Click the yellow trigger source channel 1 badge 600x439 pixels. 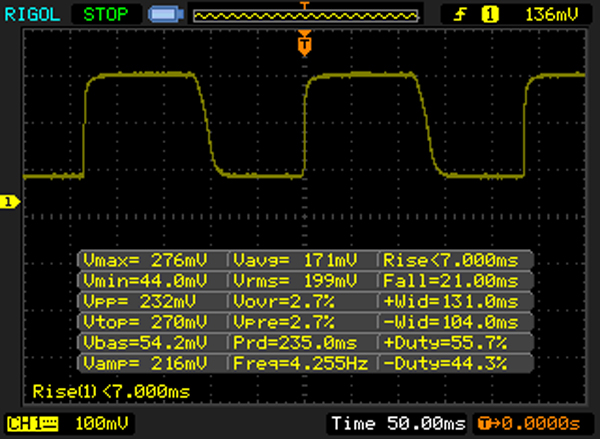[490, 15]
